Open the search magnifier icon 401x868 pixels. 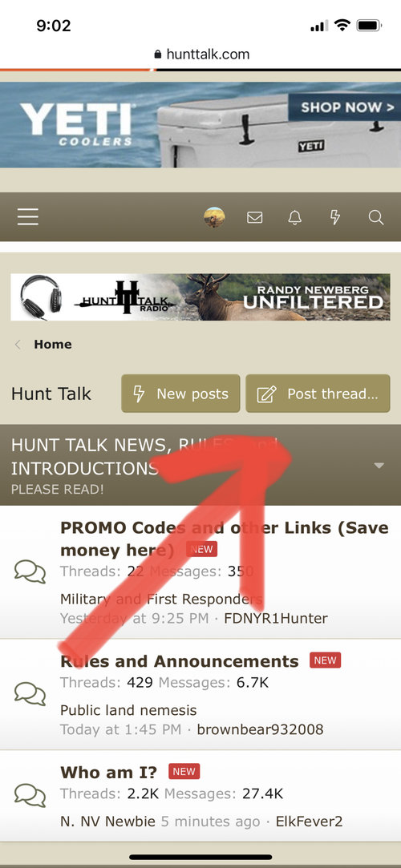(x=376, y=217)
